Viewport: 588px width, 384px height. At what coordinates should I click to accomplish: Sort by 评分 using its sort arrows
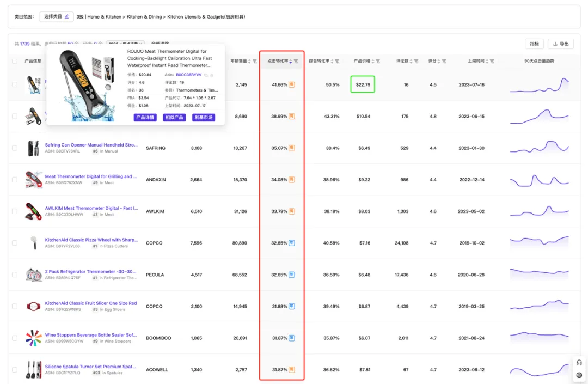pos(439,61)
